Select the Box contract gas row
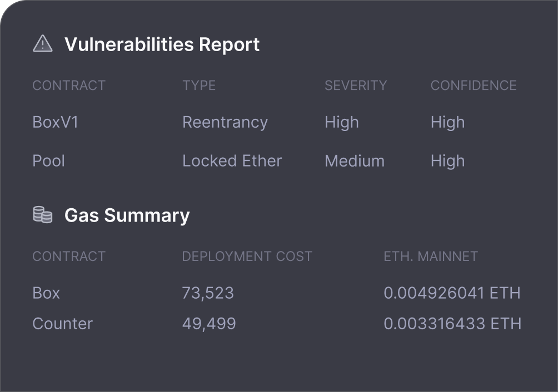The height and width of the screenshot is (392, 558). (x=46, y=293)
